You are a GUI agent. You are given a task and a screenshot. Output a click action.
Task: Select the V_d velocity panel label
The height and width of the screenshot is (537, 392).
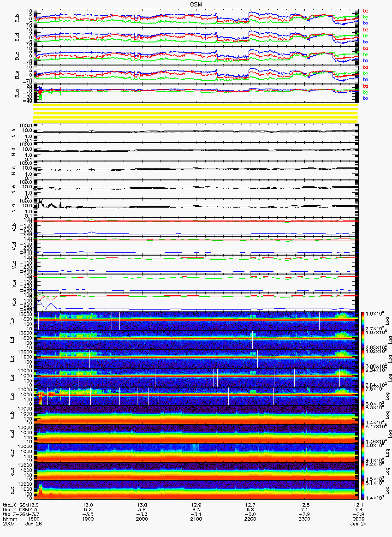13,245
